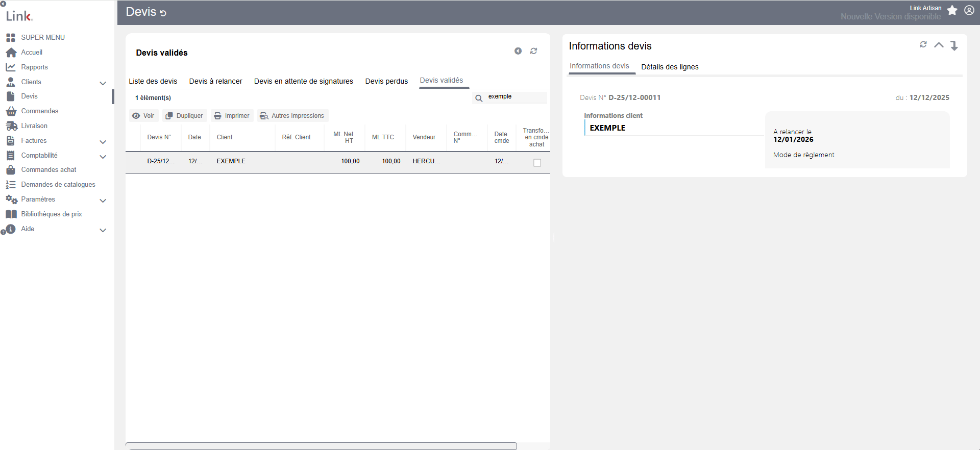Open Commandes basket icon
Image resolution: width=980 pixels, height=450 pixels.
(x=11, y=111)
